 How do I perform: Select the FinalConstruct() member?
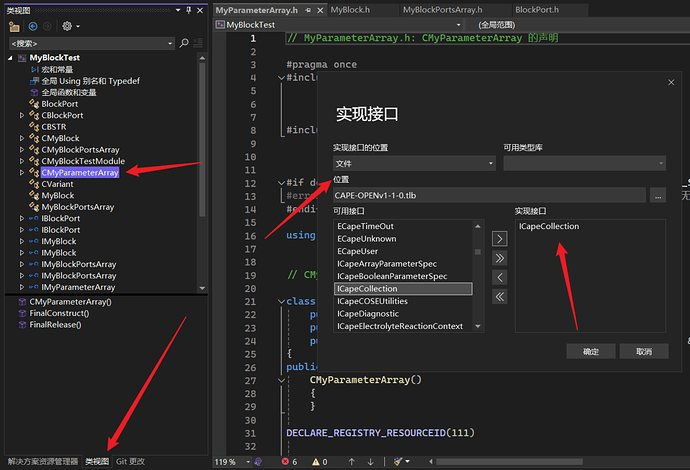[59, 313]
